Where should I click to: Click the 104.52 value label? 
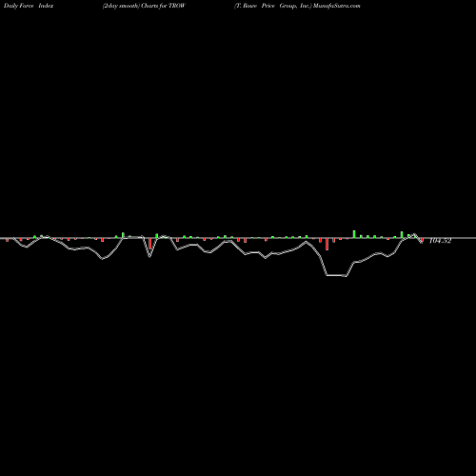[440, 241]
